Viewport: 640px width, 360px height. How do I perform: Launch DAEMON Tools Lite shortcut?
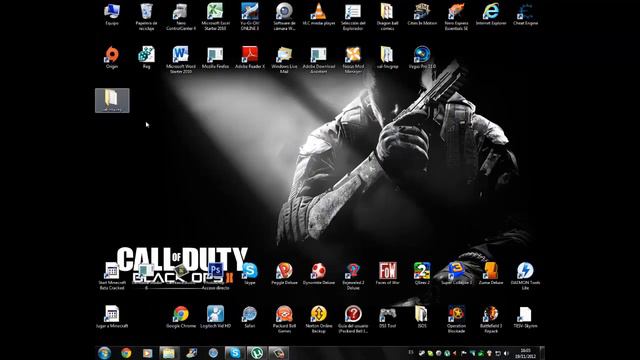click(x=525, y=276)
